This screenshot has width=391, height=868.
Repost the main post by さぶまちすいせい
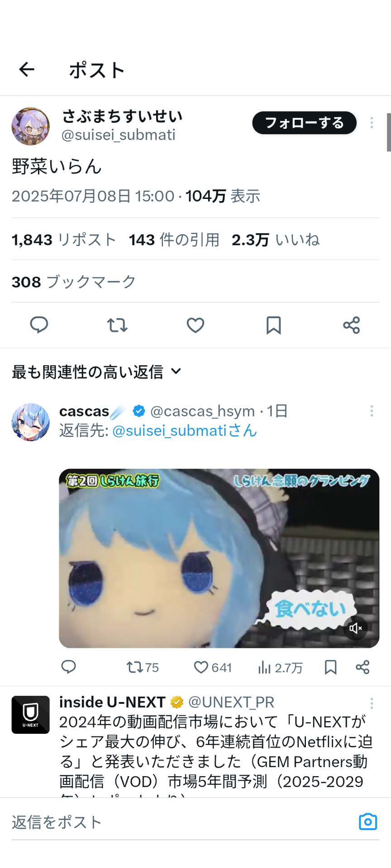[x=117, y=325]
